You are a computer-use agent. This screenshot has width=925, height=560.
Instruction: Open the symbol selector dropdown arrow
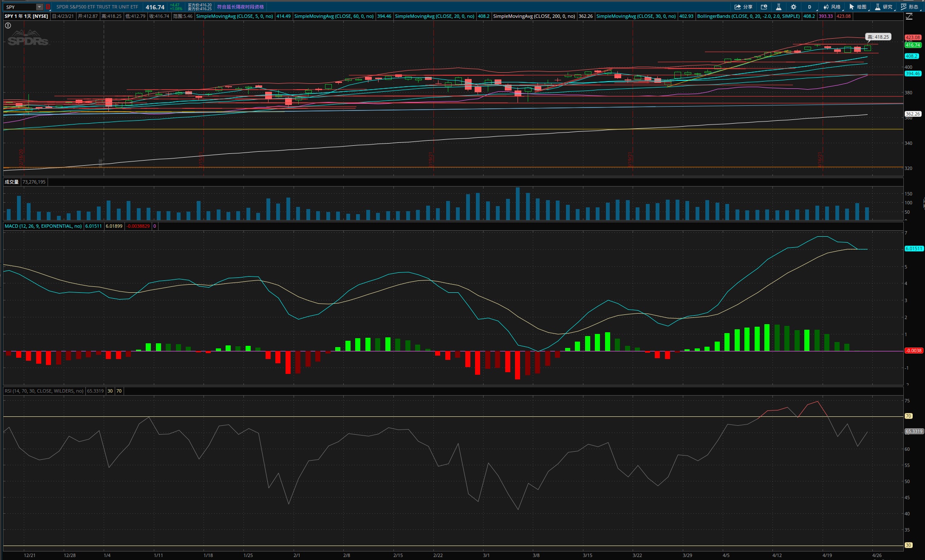pyautogui.click(x=39, y=7)
